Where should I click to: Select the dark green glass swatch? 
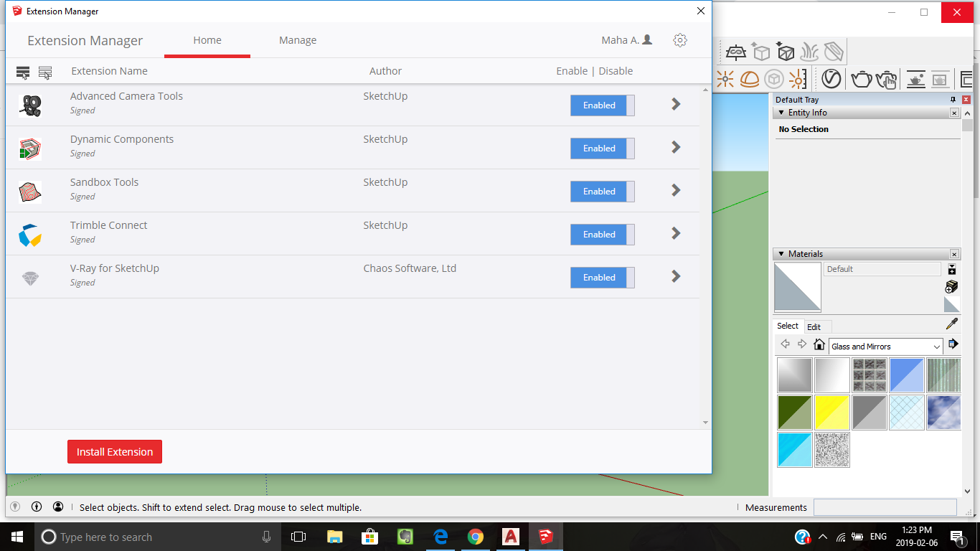coord(795,413)
